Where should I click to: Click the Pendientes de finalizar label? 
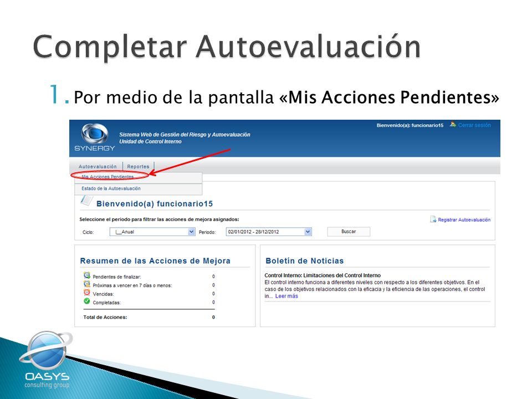tap(117, 277)
